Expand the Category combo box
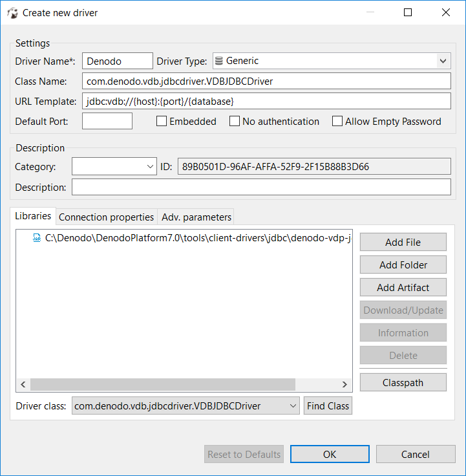466x476 pixels. (150, 166)
